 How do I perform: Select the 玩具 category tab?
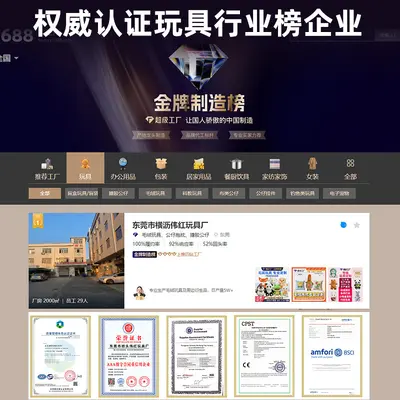pos(85,168)
